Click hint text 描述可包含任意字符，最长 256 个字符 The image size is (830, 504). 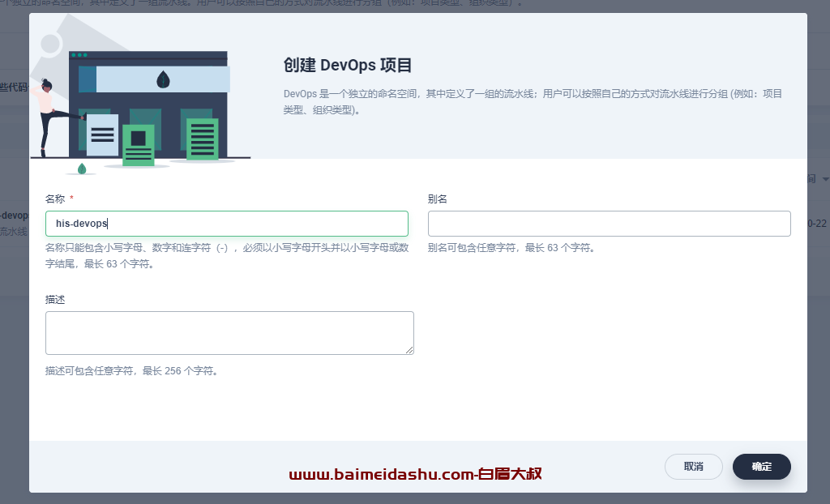(x=132, y=370)
